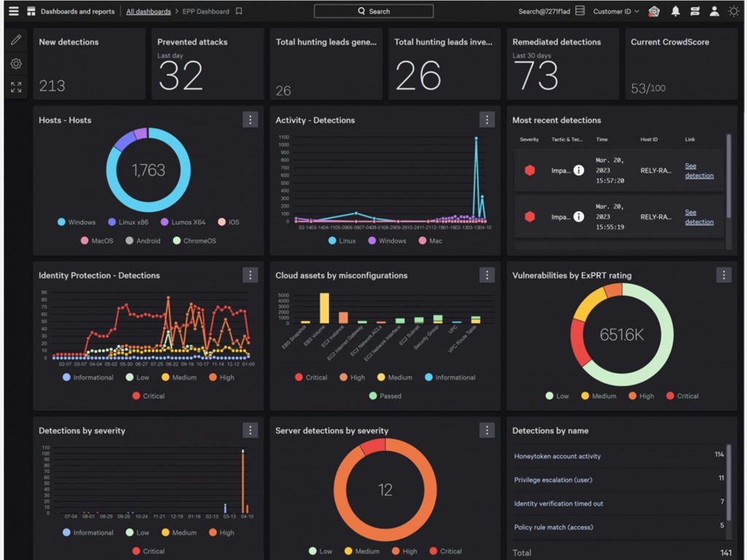Open the notifications bell

(x=676, y=12)
